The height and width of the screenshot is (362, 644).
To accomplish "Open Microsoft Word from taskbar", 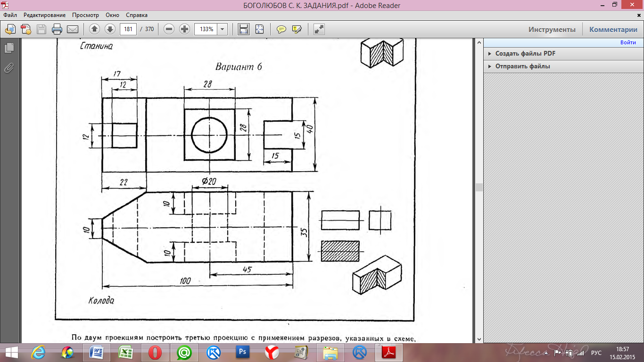I will click(97, 353).
